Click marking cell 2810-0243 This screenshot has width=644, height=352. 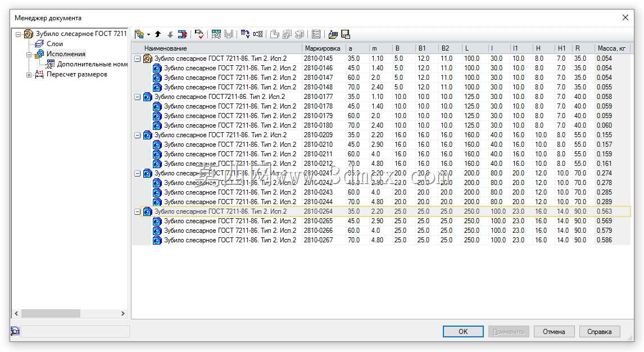(x=324, y=192)
